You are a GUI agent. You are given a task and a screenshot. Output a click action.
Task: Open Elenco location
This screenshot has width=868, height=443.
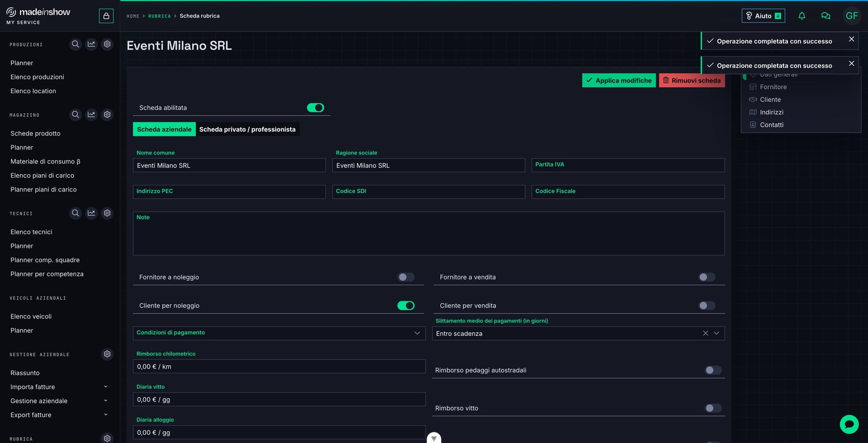[33, 91]
